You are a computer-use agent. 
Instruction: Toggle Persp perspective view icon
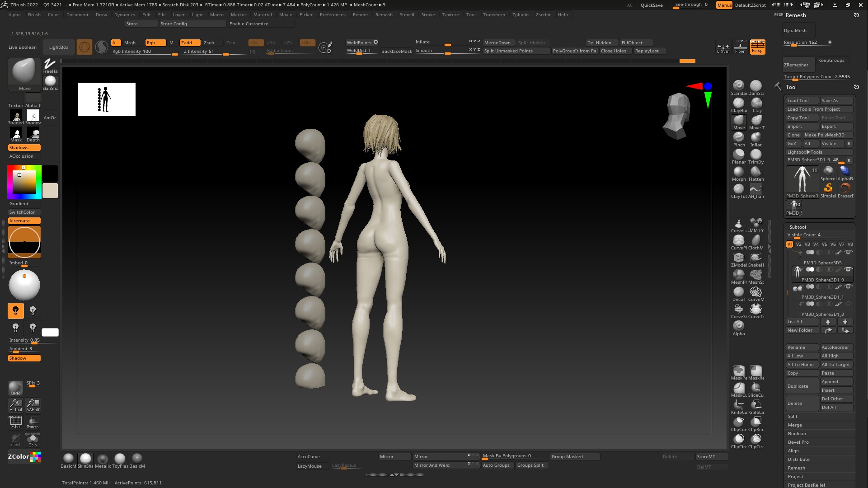[x=757, y=47]
